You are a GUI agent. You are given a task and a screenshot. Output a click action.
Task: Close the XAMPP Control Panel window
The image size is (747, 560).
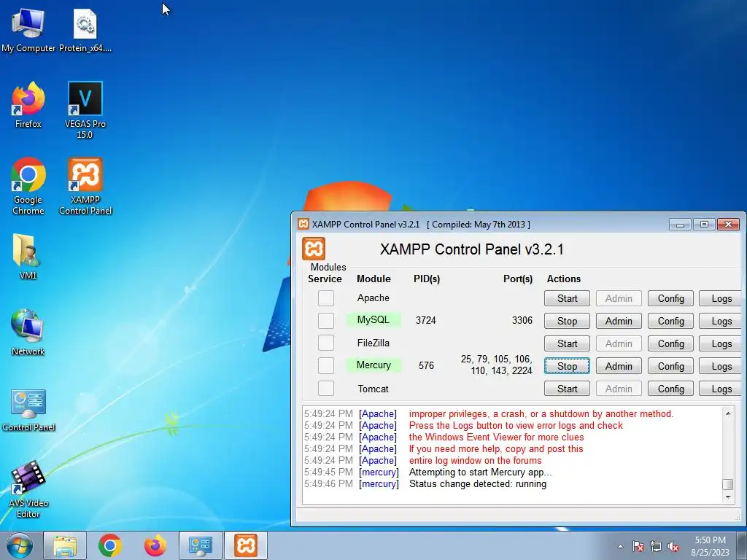pyautogui.click(x=729, y=225)
